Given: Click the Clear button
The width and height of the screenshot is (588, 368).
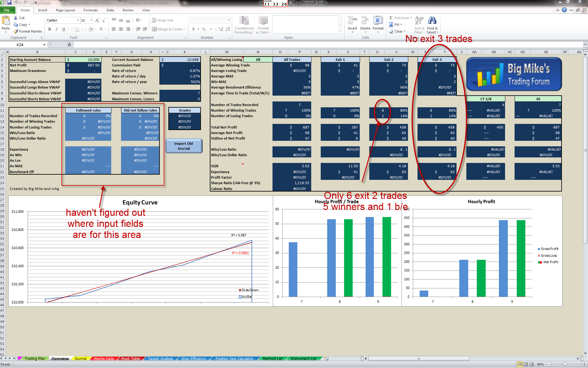Looking at the screenshot, I should (x=397, y=31).
